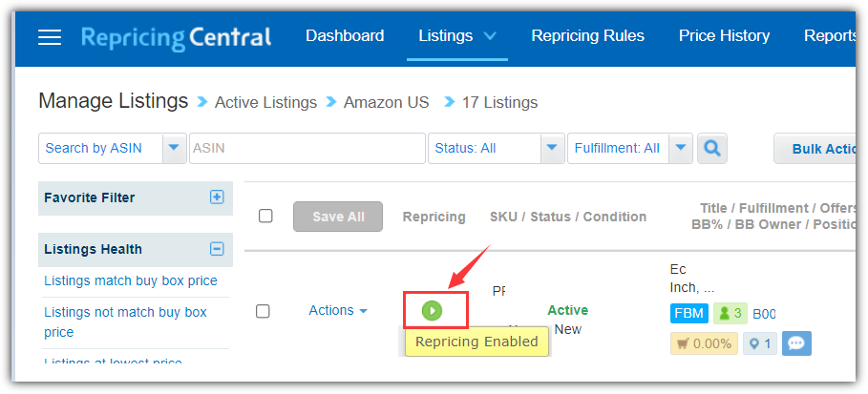This screenshot has height=394, width=868.
Task: Click into the ASIN search field
Action: (307, 148)
